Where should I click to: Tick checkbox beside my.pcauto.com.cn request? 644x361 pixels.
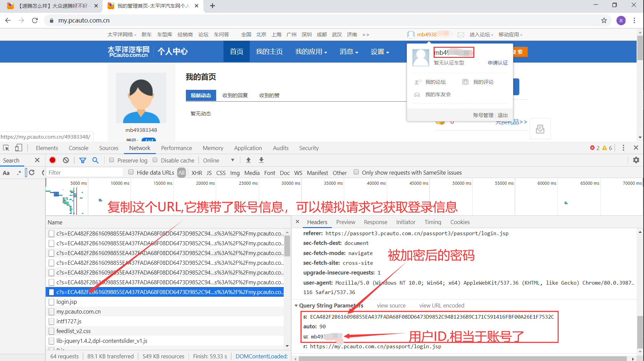pos(51,312)
